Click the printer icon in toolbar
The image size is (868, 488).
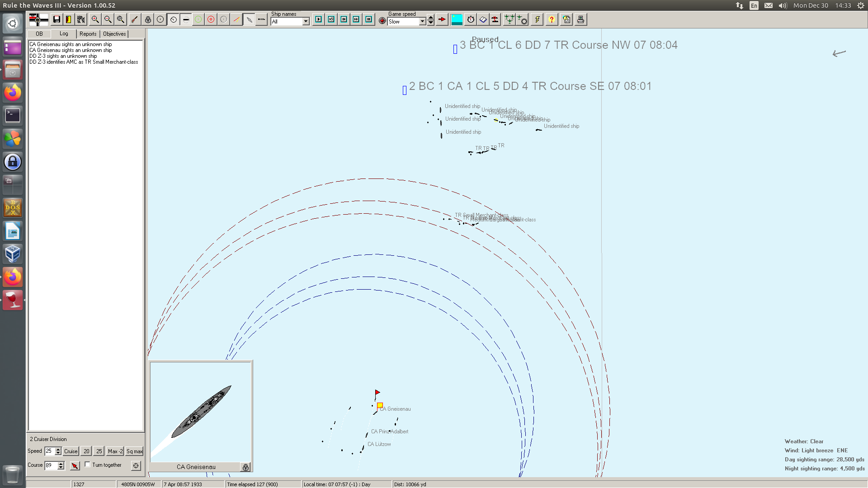tap(581, 19)
